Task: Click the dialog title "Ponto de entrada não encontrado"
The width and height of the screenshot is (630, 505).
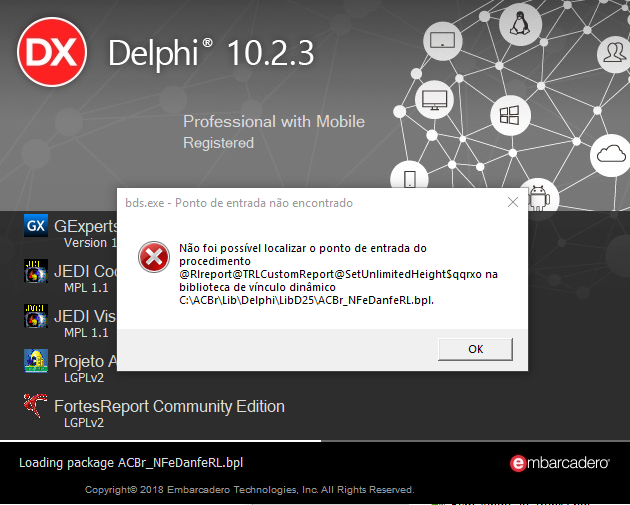Action: point(264,203)
